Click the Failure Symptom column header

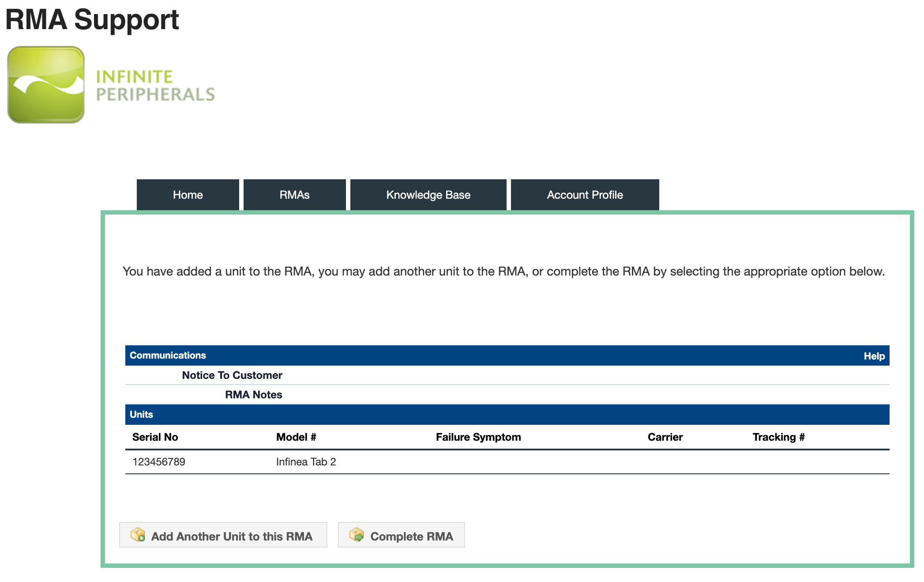[x=478, y=437]
